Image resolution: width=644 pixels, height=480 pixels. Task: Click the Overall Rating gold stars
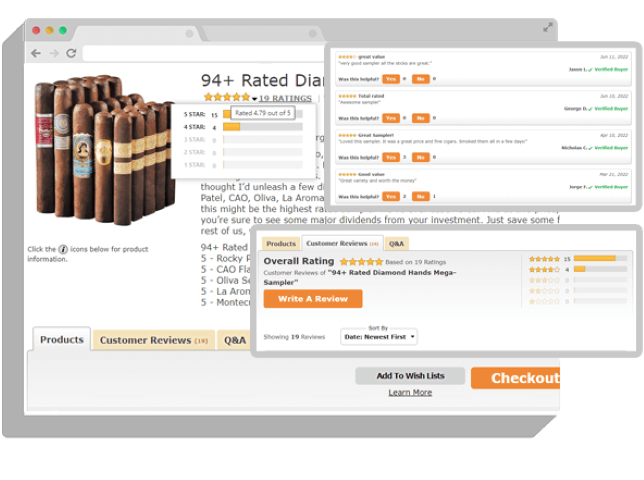click(x=361, y=262)
